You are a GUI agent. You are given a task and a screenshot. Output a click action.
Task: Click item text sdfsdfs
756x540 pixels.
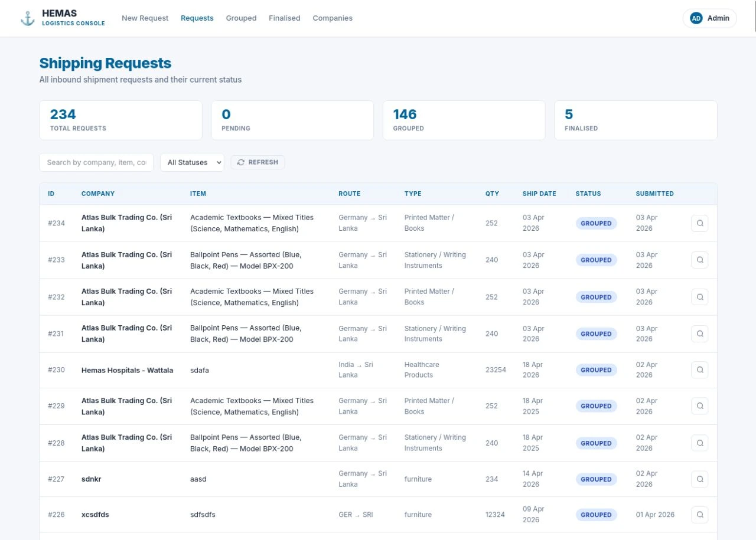tap(203, 515)
